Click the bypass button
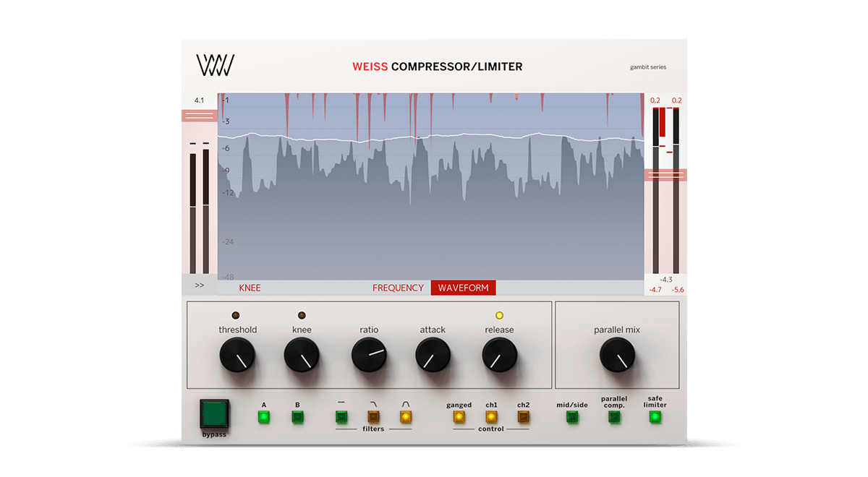The image size is (868, 477). point(214,414)
